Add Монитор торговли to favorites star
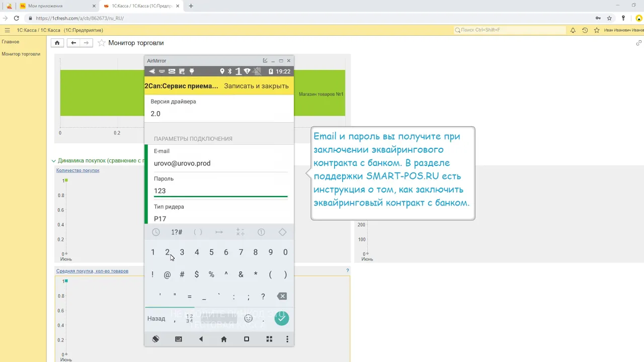This screenshot has height=362, width=644. point(102,43)
